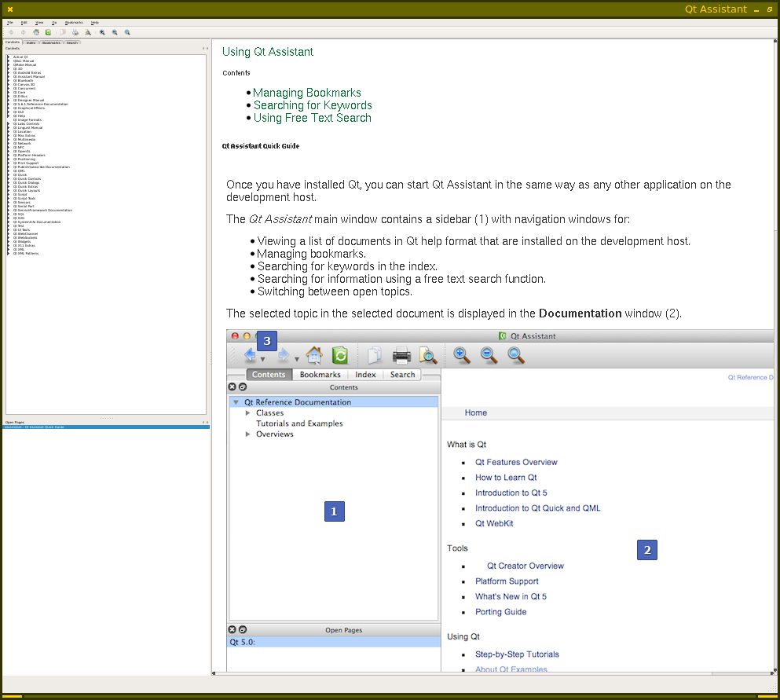Click the horizontal scrollbar under the documentation view
This screenshot has height=700, width=780.
(x=493, y=673)
